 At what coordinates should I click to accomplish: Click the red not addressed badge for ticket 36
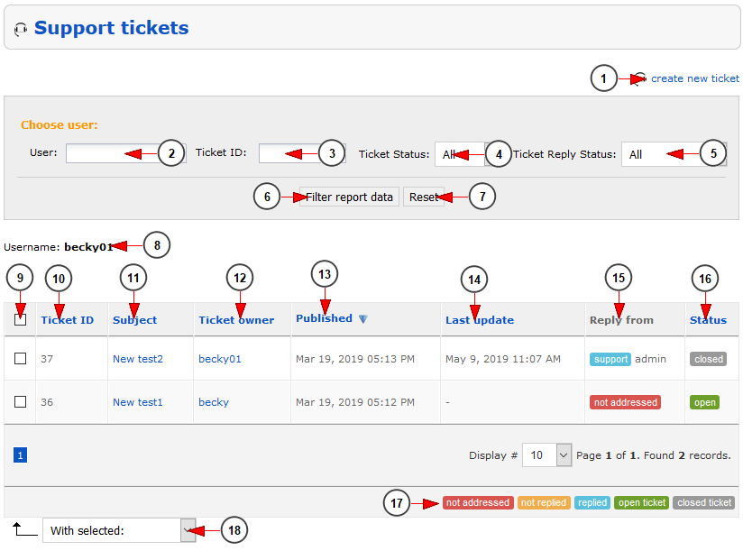tap(625, 402)
